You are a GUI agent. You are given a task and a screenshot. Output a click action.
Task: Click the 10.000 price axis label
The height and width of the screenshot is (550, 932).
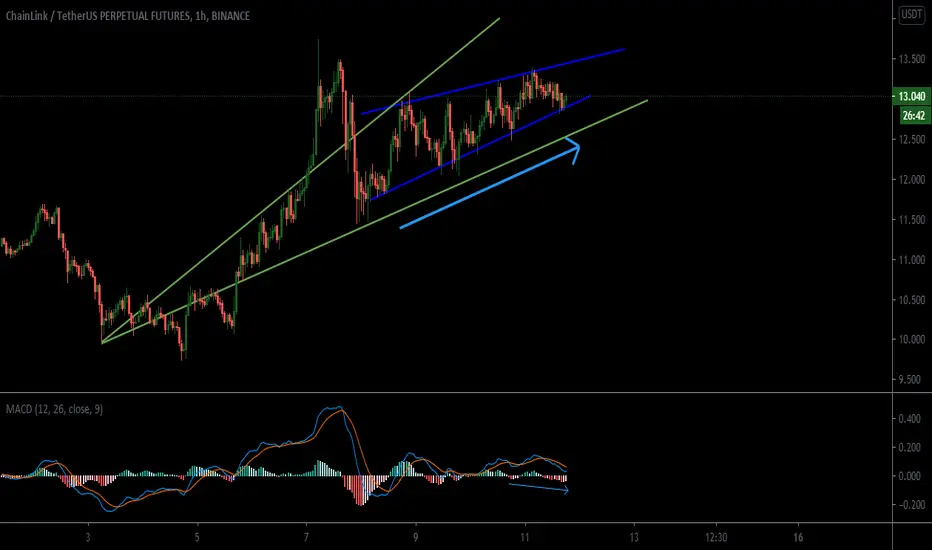click(911, 340)
